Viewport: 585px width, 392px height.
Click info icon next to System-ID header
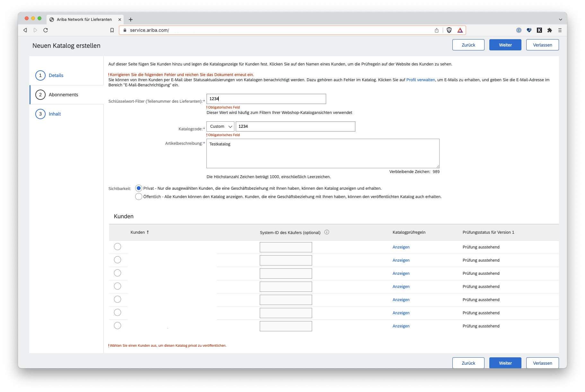point(327,232)
